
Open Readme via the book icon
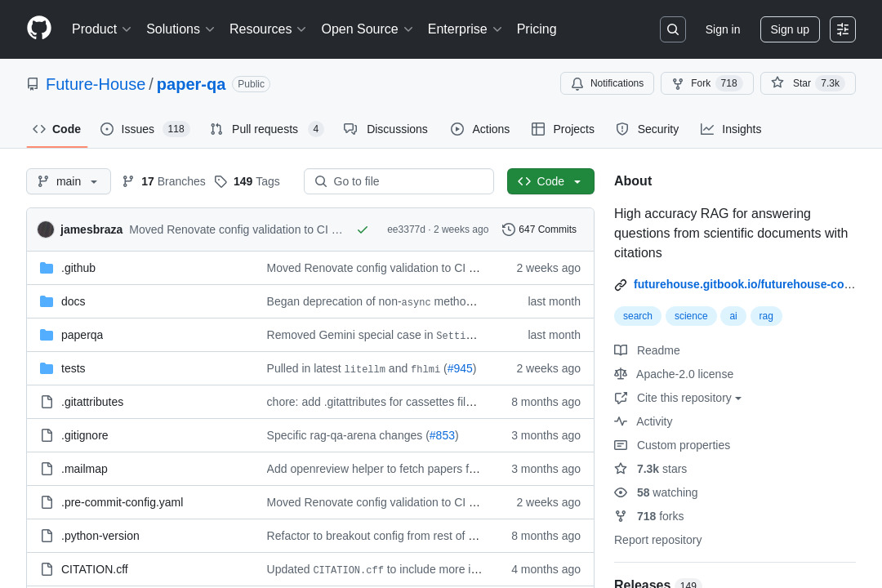point(621,350)
